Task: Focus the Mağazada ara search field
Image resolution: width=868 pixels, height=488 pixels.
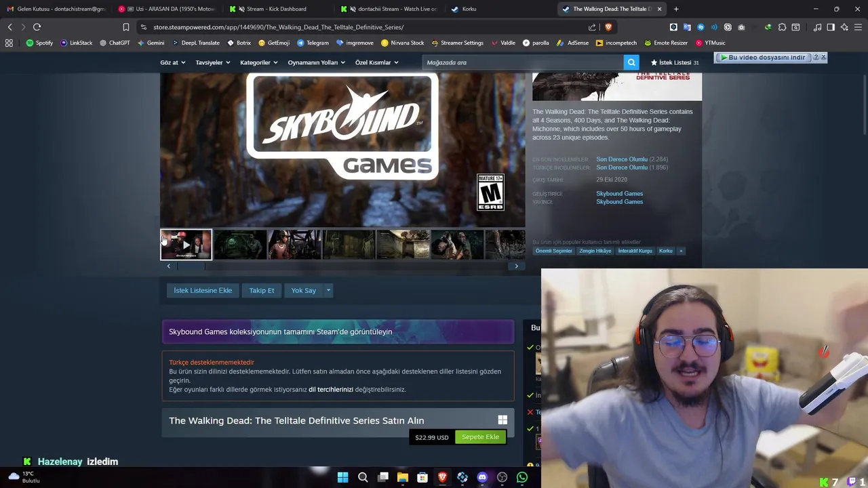Action: pos(523,62)
